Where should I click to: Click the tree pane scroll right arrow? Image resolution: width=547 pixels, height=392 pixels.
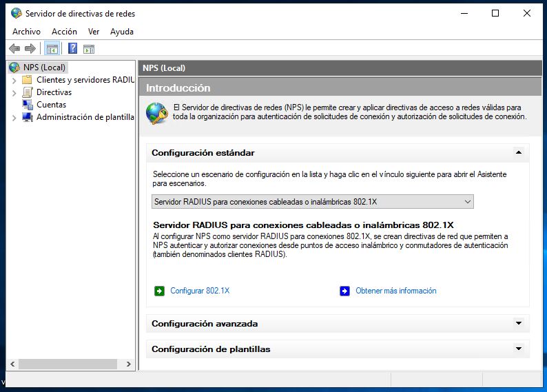(129, 364)
